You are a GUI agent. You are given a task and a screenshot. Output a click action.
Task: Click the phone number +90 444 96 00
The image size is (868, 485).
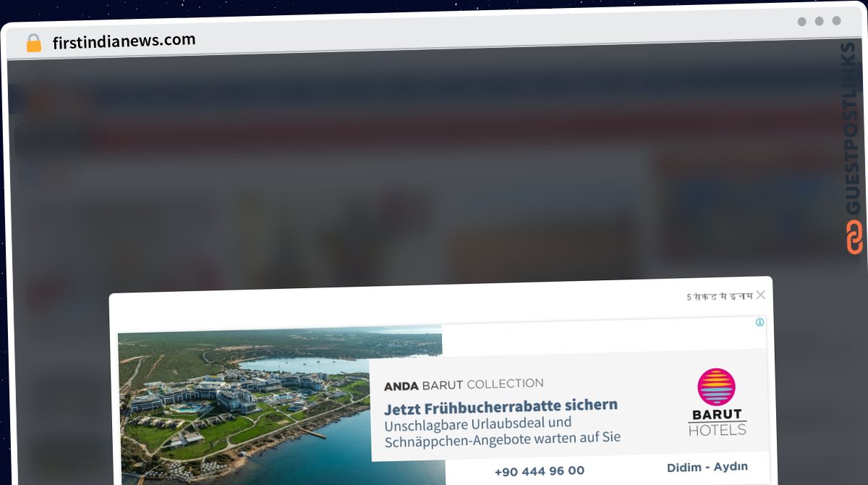coord(540,471)
